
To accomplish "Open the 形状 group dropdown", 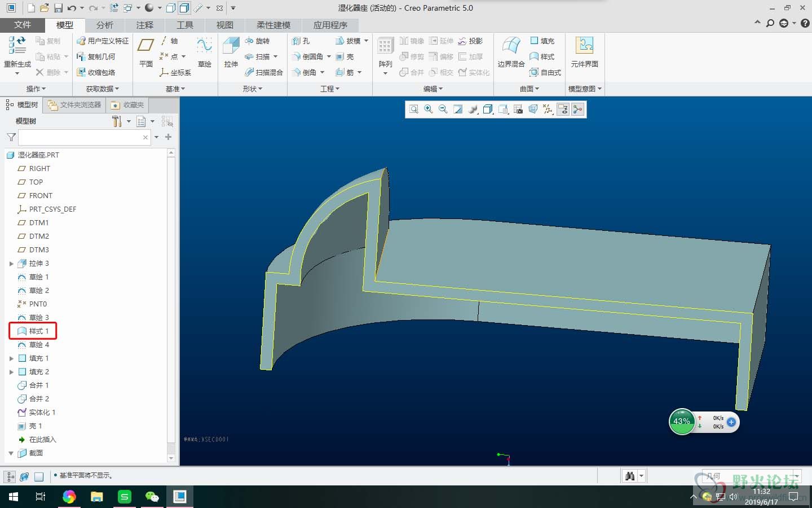I will [x=253, y=89].
